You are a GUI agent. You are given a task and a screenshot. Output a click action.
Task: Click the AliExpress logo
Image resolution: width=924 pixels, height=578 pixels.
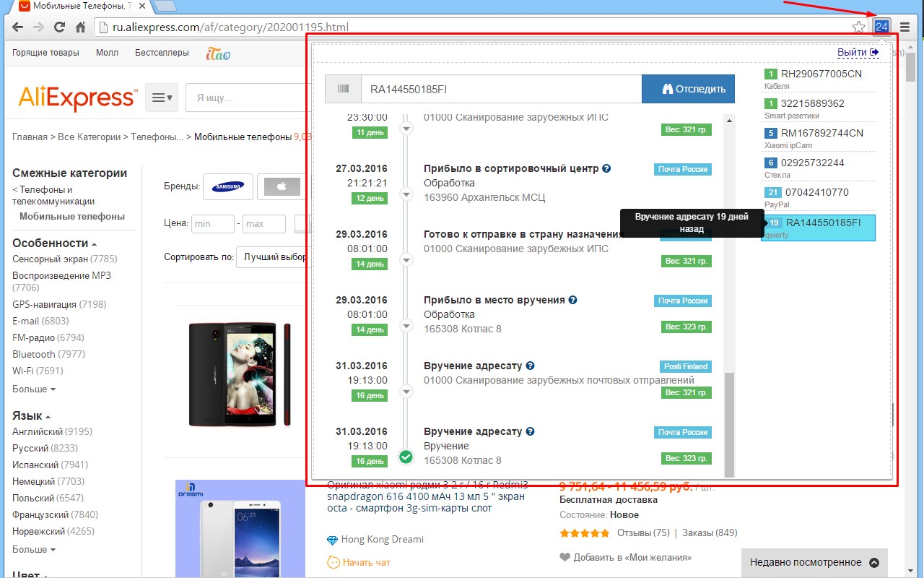[x=77, y=98]
